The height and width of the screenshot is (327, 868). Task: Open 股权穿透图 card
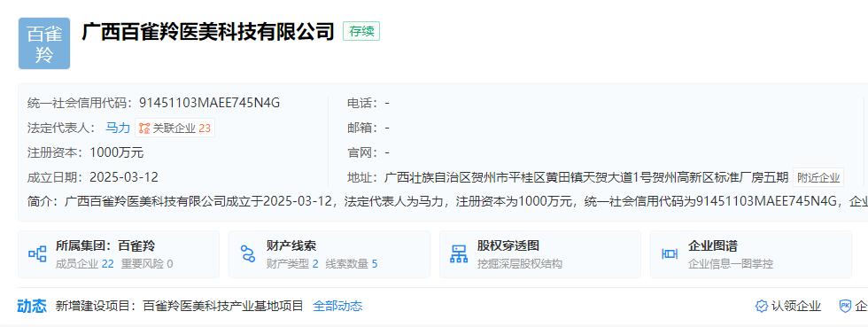(540, 254)
